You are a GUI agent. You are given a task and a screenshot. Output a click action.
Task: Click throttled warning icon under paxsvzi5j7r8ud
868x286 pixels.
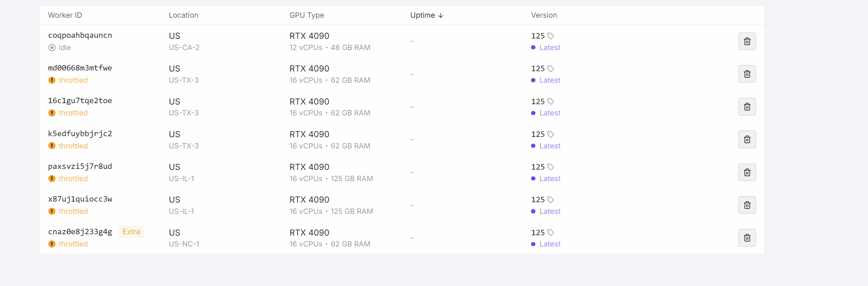52,178
